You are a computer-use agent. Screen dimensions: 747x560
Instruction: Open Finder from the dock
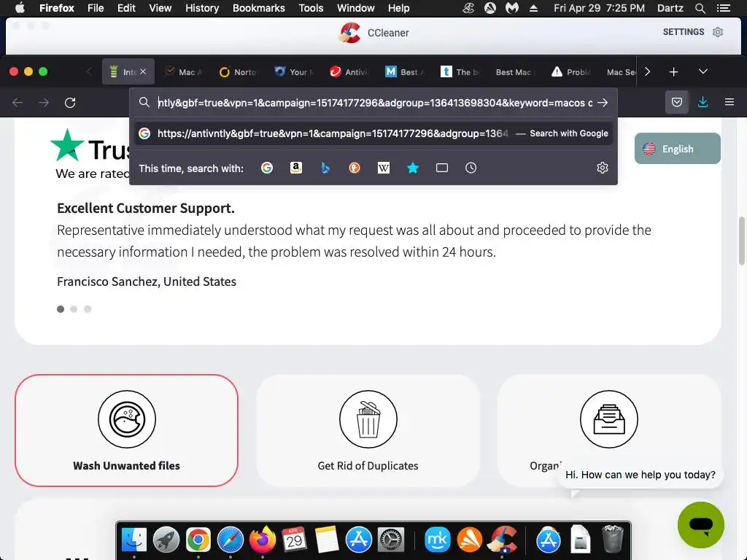point(134,540)
